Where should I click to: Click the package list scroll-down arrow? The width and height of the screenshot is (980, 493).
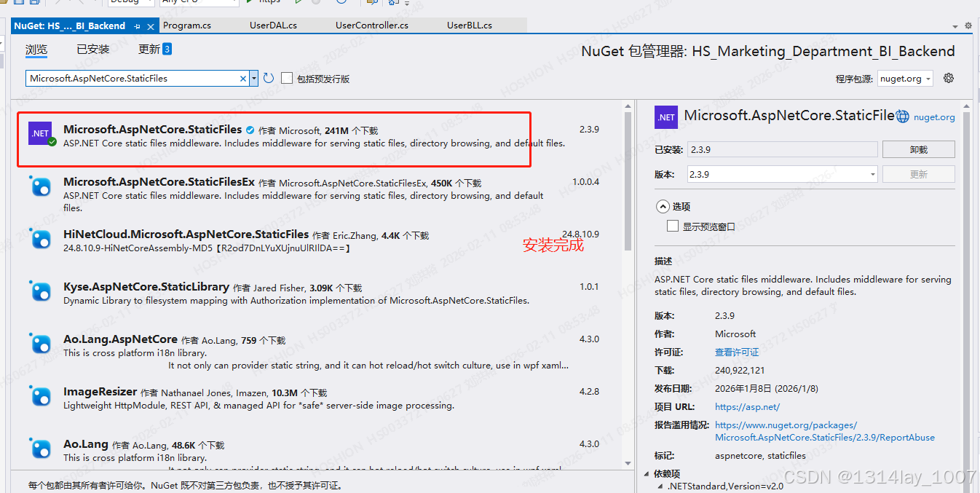[628, 463]
